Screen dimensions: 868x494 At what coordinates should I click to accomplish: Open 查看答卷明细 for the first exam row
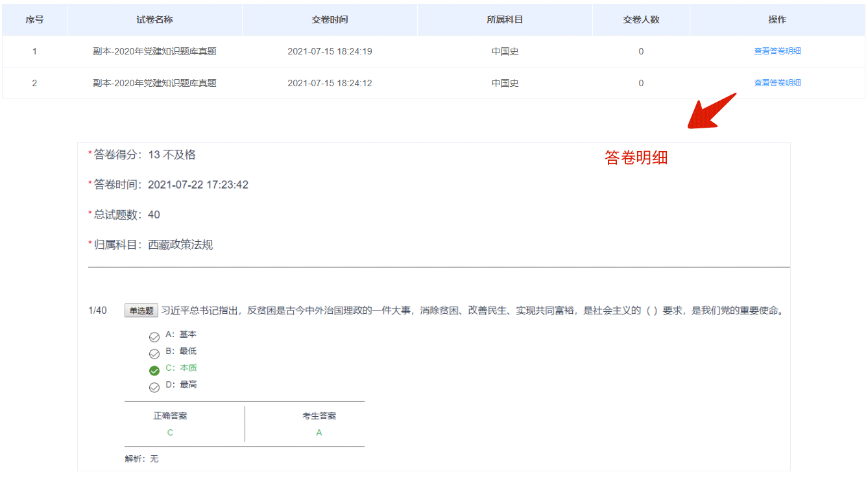coord(777,51)
